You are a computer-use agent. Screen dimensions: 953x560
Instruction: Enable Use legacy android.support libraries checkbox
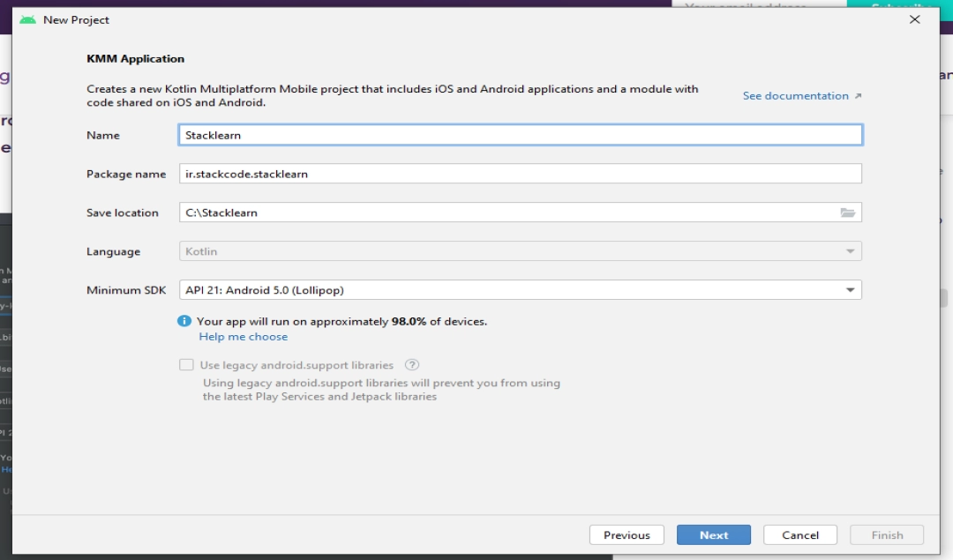pos(186,365)
